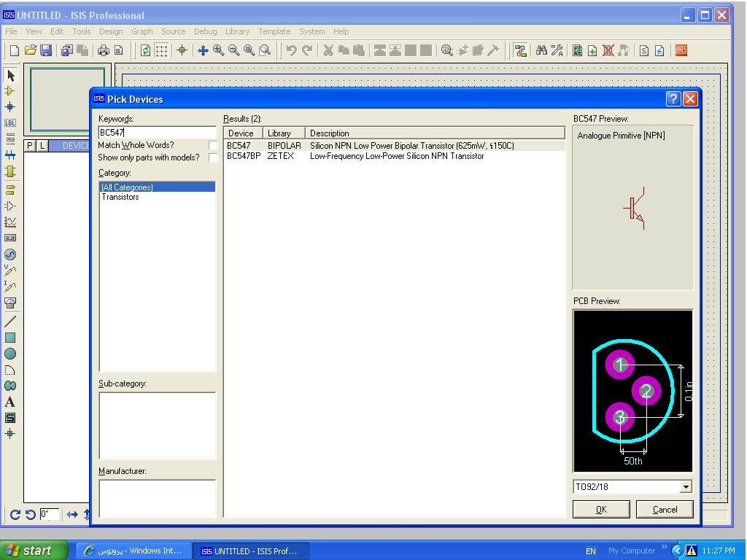The image size is (747, 560).
Task: Toggle Show only parts with models
Action: click(213, 157)
